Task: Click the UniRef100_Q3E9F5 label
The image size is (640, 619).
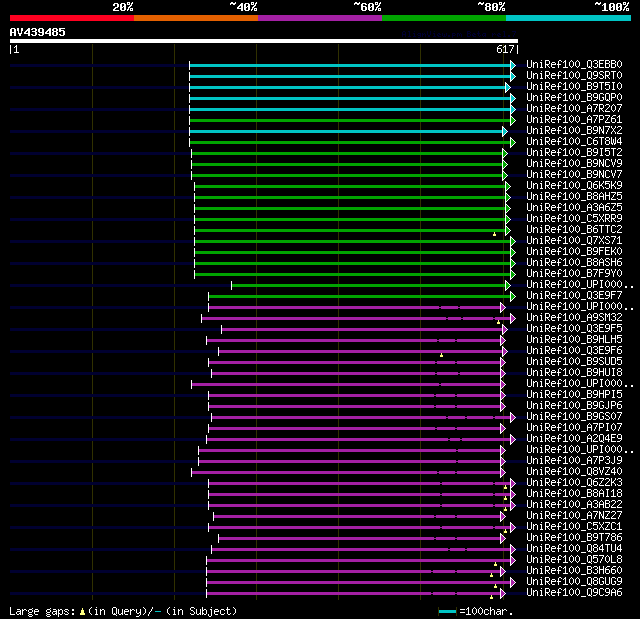Action: pyautogui.click(x=574, y=329)
